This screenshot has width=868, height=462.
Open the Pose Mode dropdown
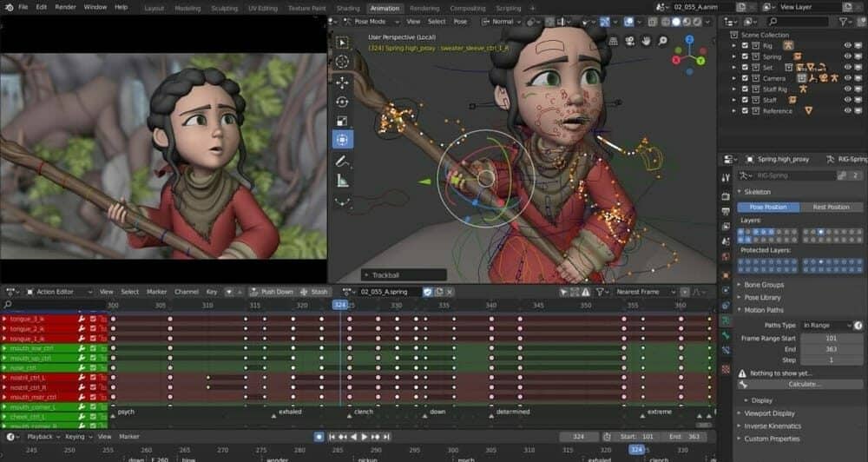[x=371, y=22]
